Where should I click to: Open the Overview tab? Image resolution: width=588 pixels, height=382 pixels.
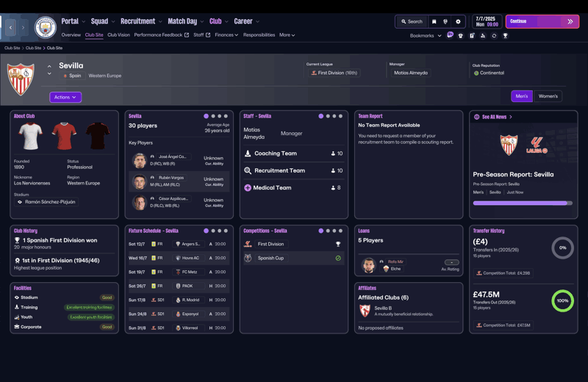tap(71, 35)
